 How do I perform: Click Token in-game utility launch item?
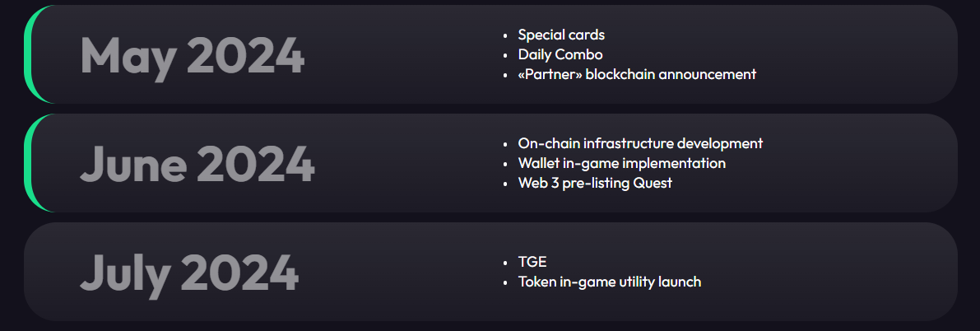tap(610, 282)
